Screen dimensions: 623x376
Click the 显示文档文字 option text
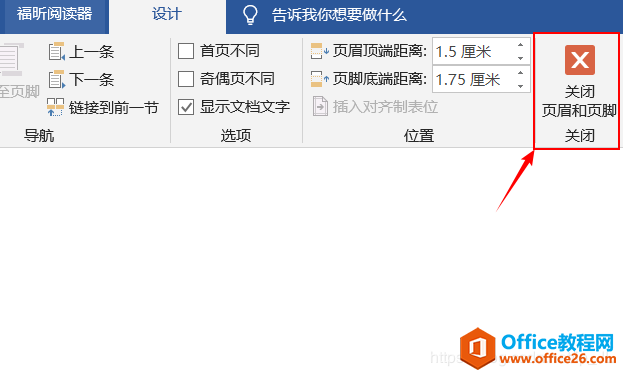tap(245, 107)
